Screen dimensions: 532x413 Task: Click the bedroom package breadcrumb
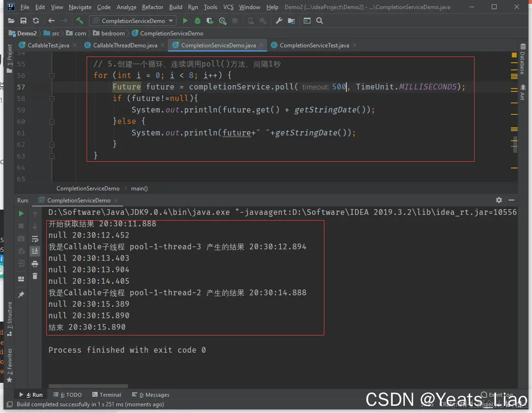pos(109,33)
